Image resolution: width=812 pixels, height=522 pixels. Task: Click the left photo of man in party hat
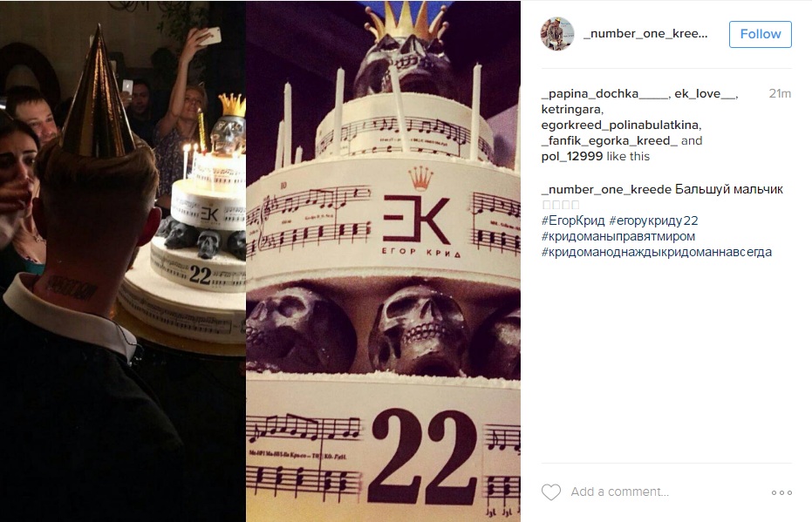[x=123, y=261]
